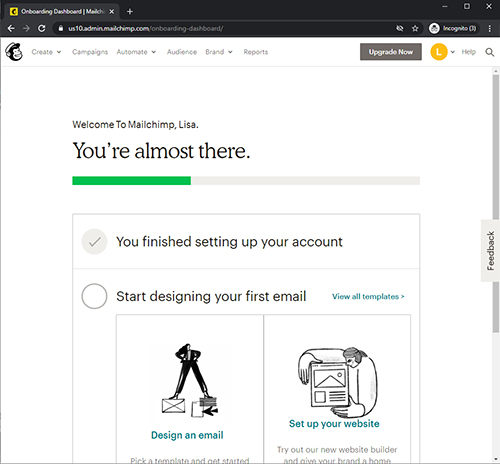This screenshot has height=464, width=500.
Task: Open the Incognito profile indicator
Action: click(x=453, y=28)
